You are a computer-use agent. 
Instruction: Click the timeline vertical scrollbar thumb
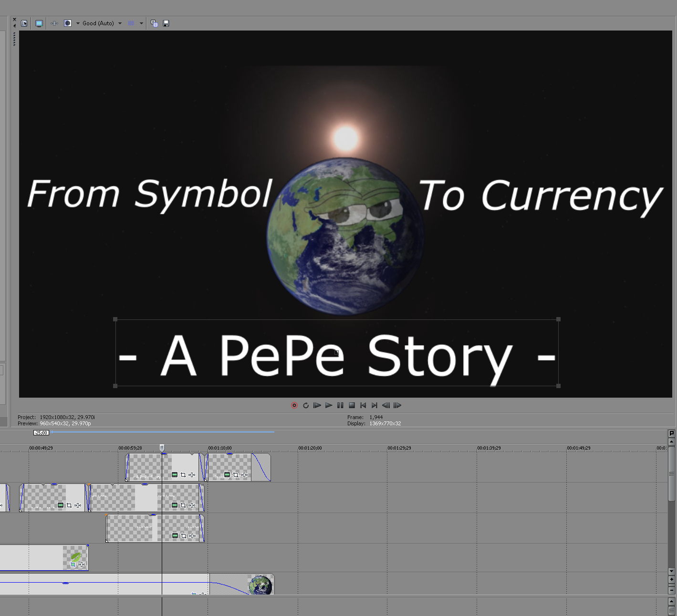point(672,473)
